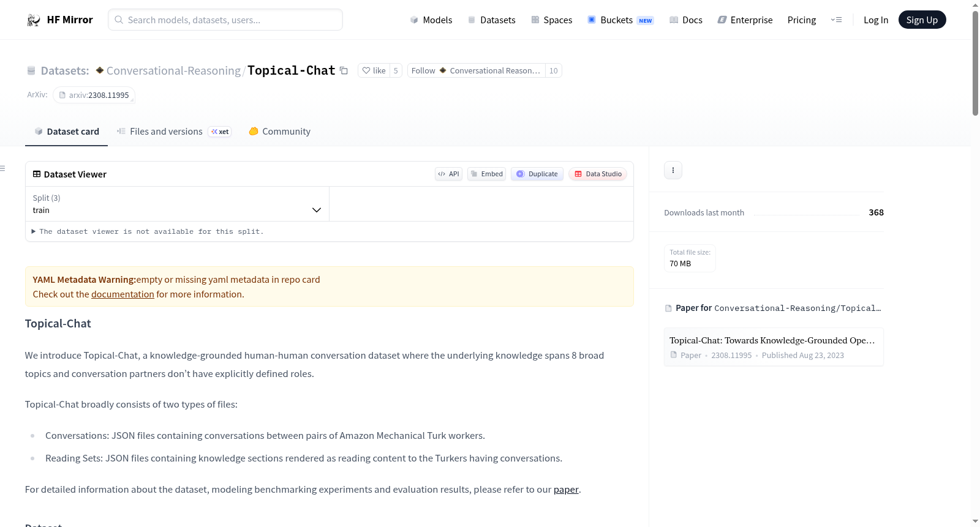Open the Topical-Chat paper card

(x=774, y=347)
